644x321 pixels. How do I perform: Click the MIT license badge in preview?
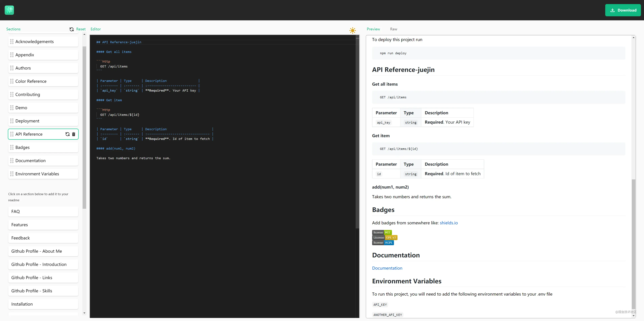pyautogui.click(x=382, y=233)
